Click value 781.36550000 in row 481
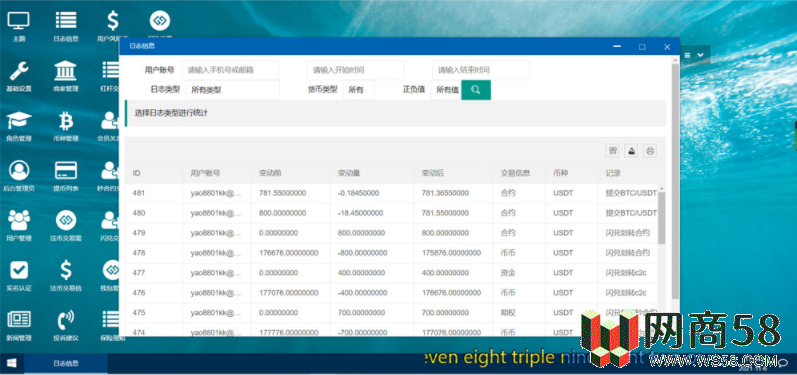 point(445,193)
